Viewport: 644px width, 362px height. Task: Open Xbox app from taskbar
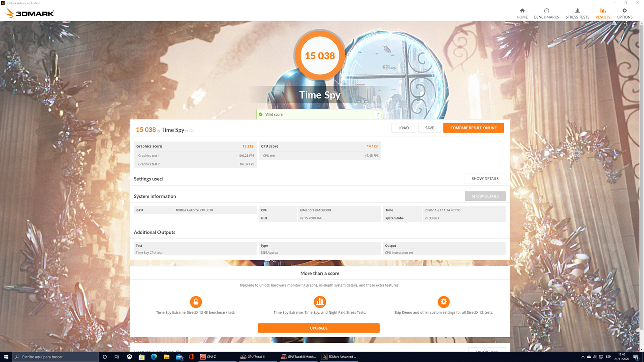pyautogui.click(x=129, y=357)
